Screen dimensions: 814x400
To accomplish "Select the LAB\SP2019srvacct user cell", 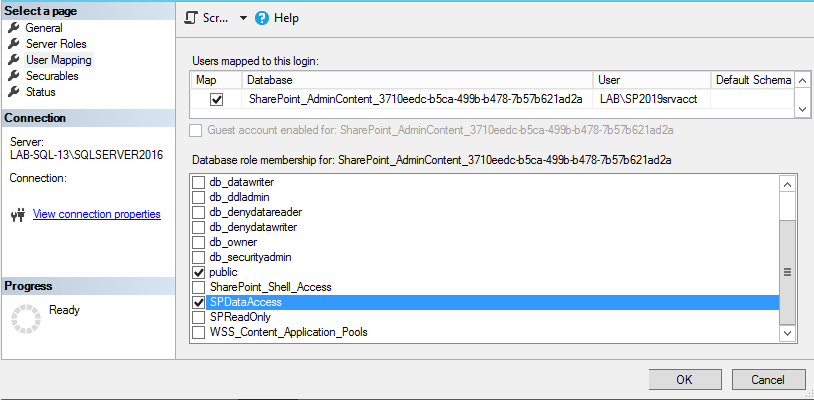I will click(x=652, y=99).
